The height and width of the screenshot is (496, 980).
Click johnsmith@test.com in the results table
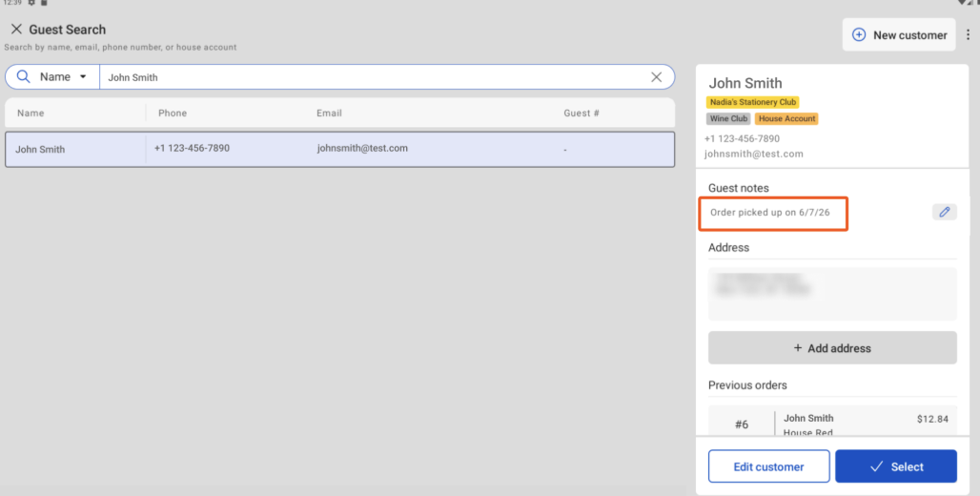pos(362,148)
